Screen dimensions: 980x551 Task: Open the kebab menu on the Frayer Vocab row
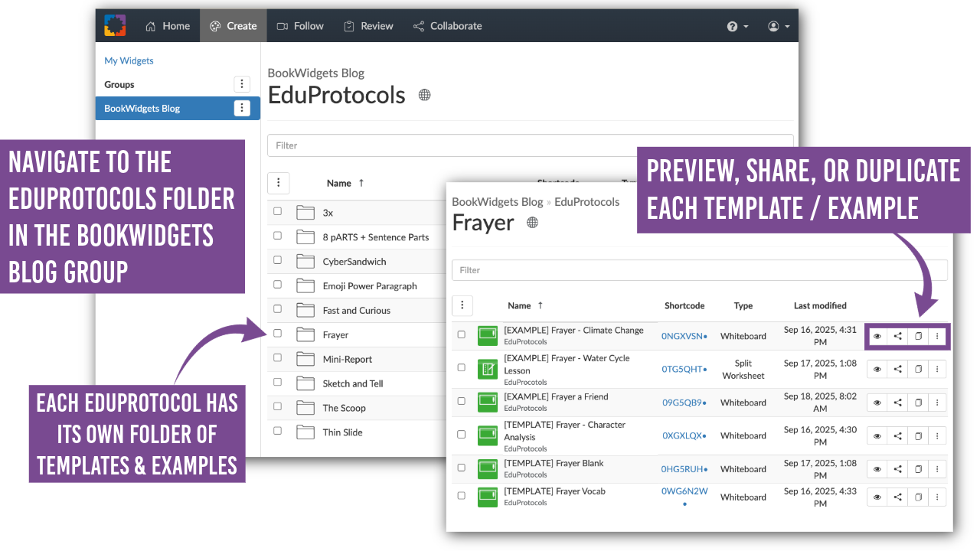[x=938, y=497]
